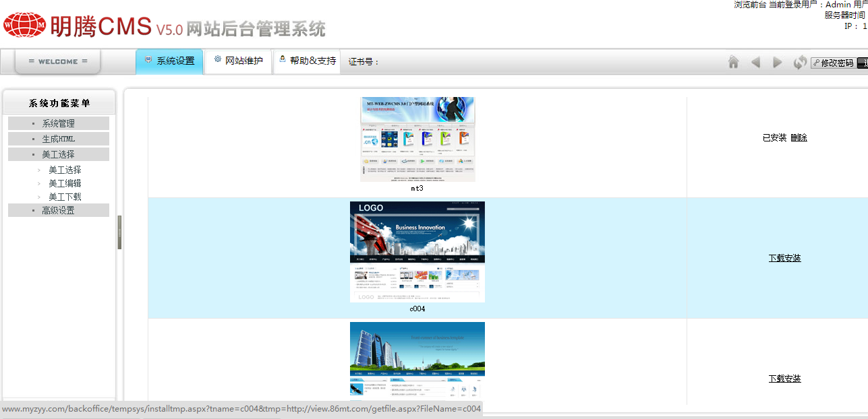
Task: Click the 明腾CMS globe logo
Action: [25, 25]
